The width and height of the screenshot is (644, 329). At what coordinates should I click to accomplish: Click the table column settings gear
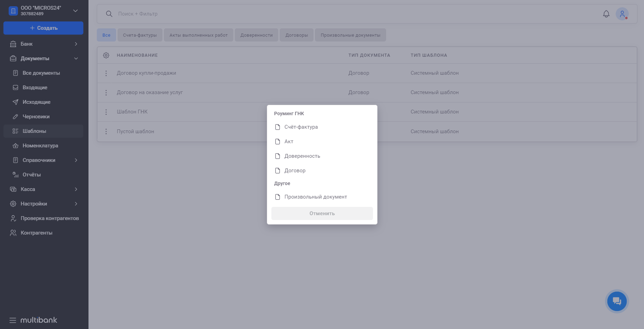pyautogui.click(x=106, y=55)
